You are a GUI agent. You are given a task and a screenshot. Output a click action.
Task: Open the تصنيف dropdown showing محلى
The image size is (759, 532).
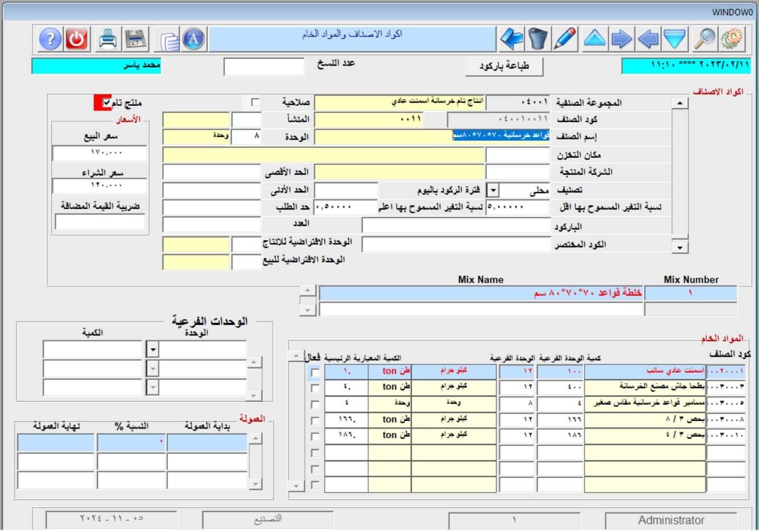click(x=493, y=190)
